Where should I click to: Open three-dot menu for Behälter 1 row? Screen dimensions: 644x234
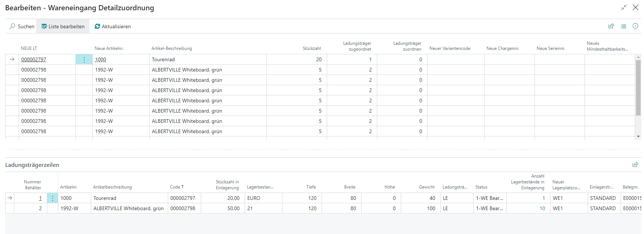click(52, 198)
